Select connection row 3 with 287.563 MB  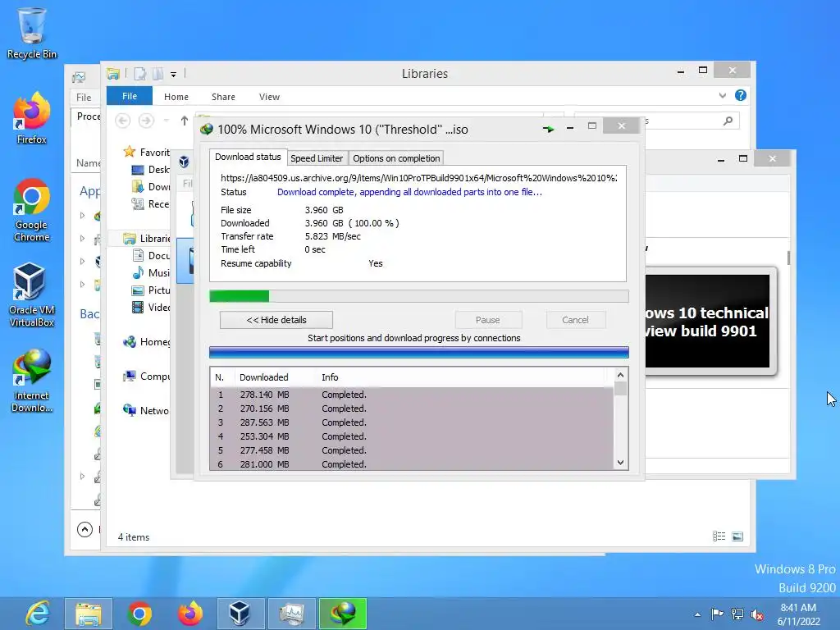413,422
